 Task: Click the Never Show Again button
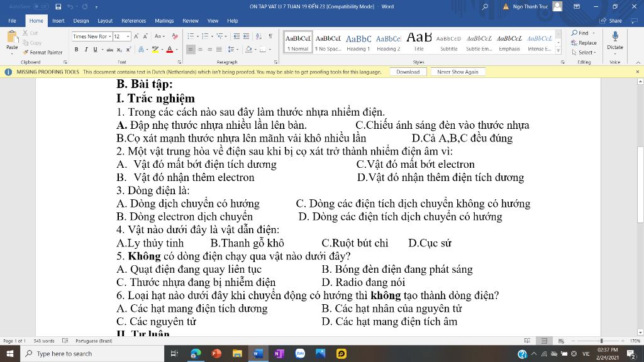click(458, 72)
